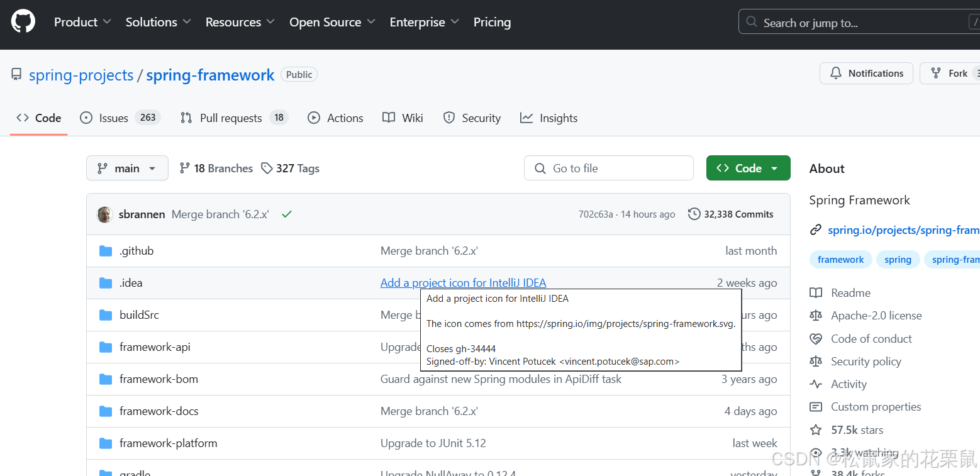Click the sbrannen username link

click(x=142, y=214)
